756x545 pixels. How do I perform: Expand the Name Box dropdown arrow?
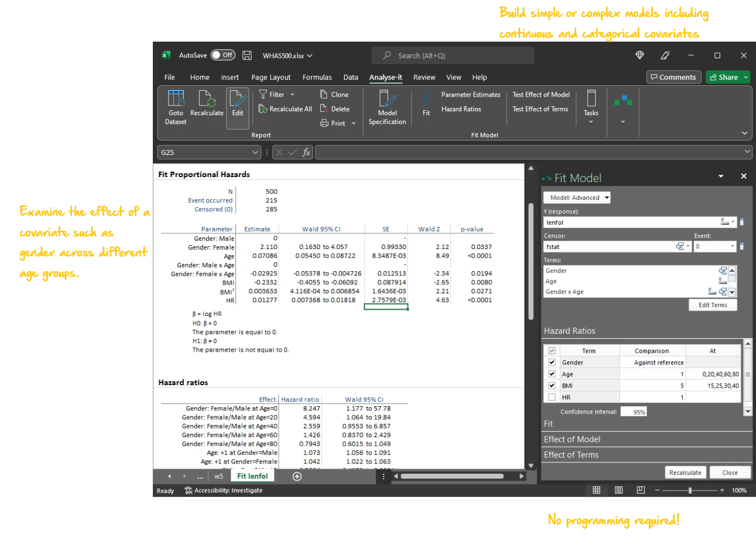(255, 153)
